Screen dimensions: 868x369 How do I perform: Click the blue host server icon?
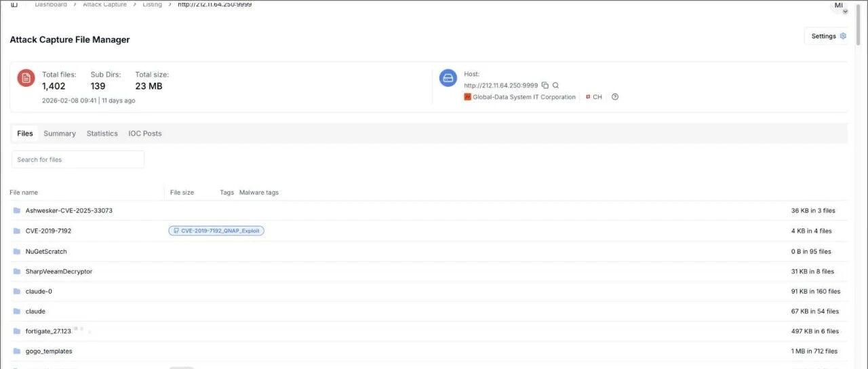point(448,78)
